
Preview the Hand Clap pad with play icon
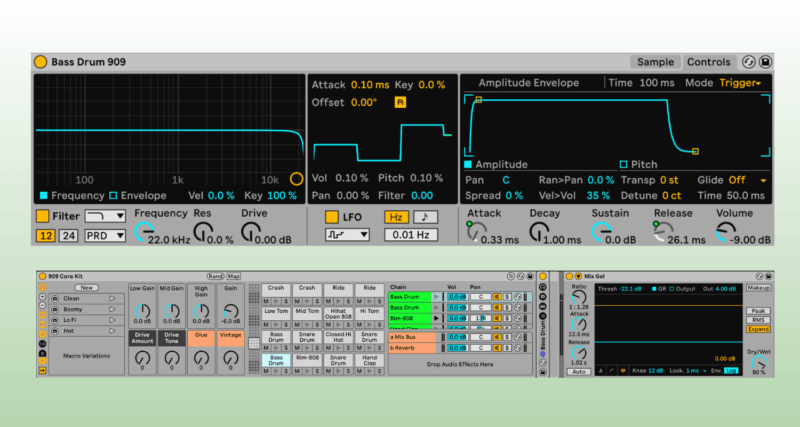coord(369,371)
